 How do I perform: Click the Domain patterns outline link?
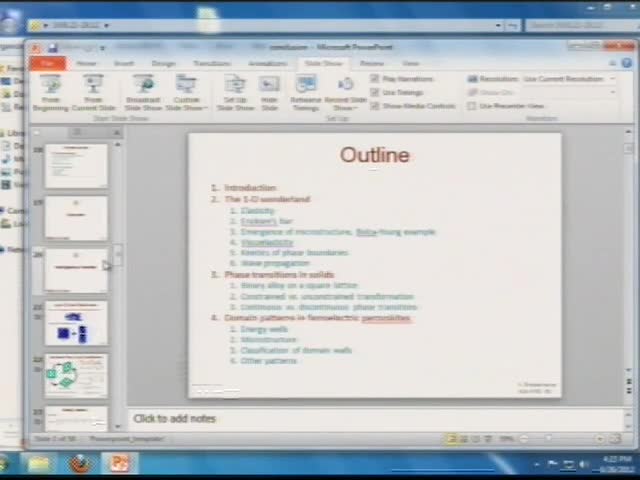tap(317, 318)
